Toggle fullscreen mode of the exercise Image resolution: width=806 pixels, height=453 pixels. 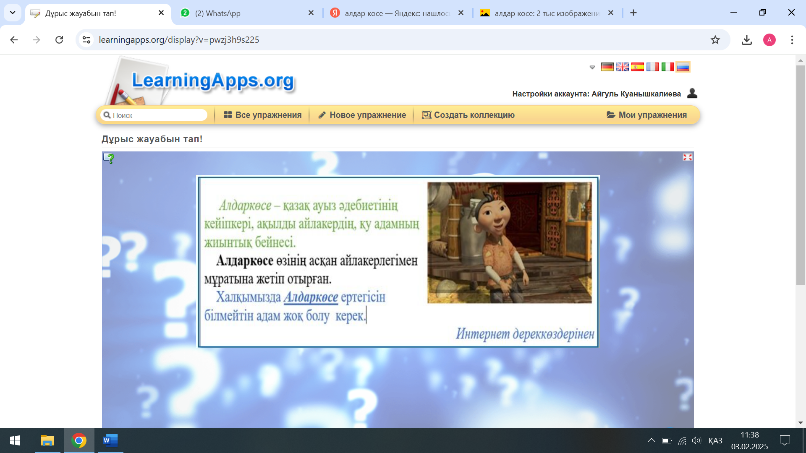[x=687, y=157]
